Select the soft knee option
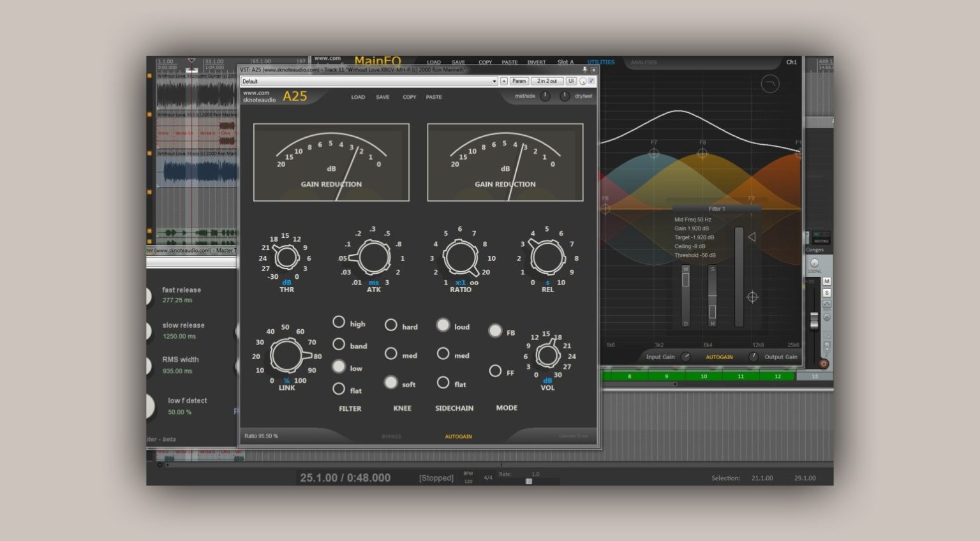The width and height of the screenshot is (980, 541). point(391,383)
